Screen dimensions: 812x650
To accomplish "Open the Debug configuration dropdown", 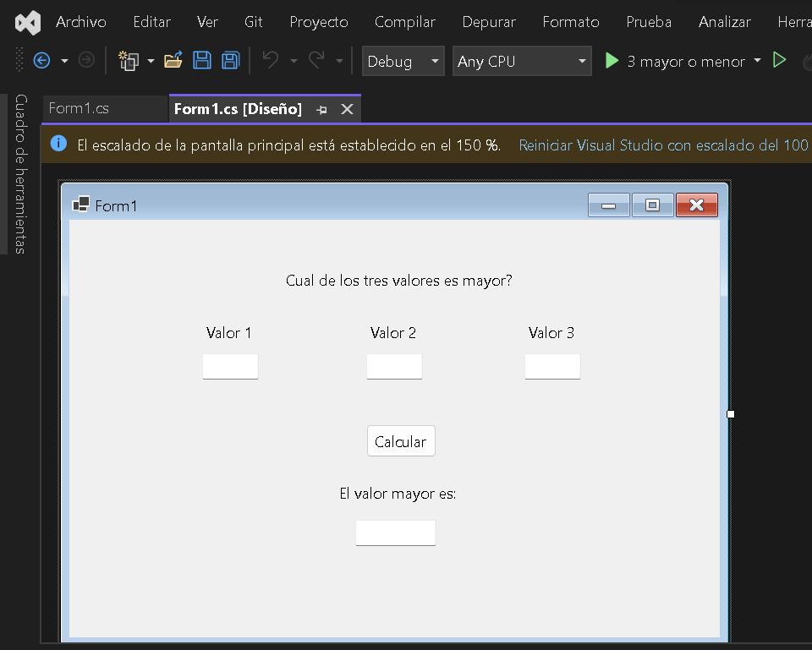I will click(x=403, y=61).
